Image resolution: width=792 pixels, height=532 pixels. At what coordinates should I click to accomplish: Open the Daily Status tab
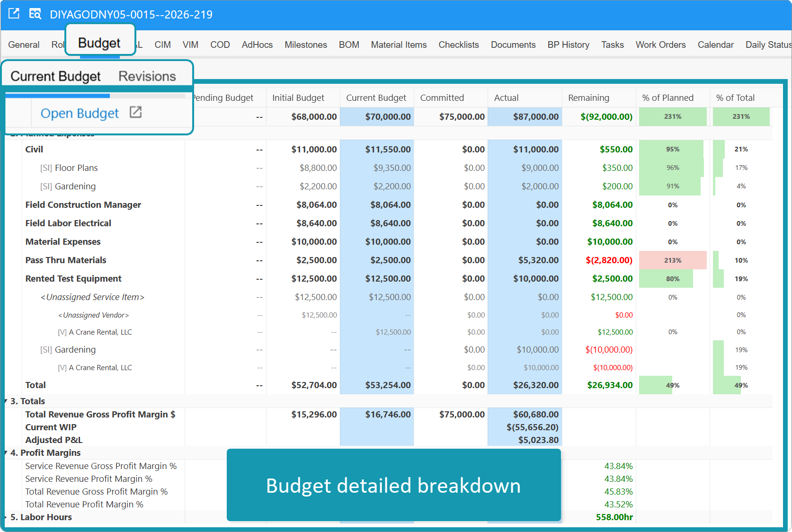coord(768,44)
